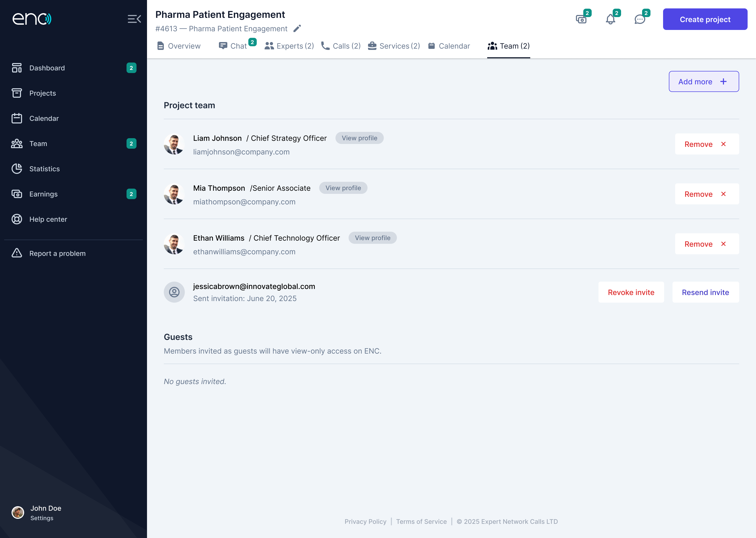Viewport: 756px width, 538px height.
Task: Go to Dashboard in the sidebar
Action: point(47,68)
